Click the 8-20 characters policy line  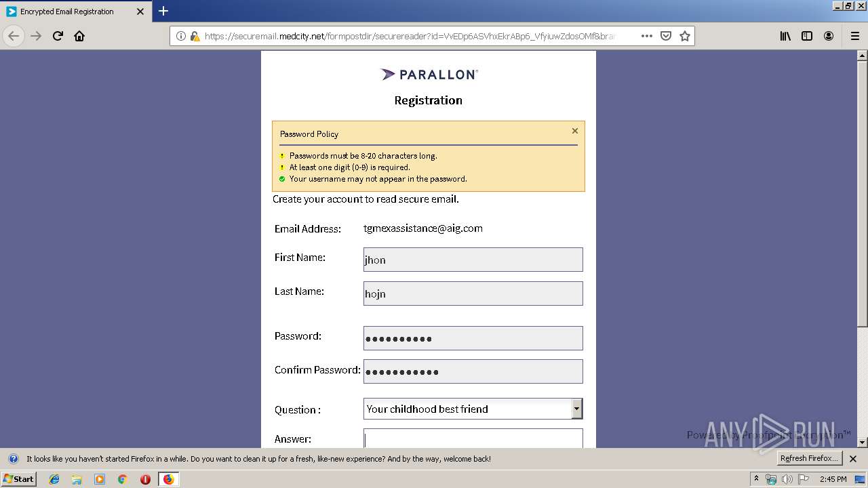[x=363, y=156]
